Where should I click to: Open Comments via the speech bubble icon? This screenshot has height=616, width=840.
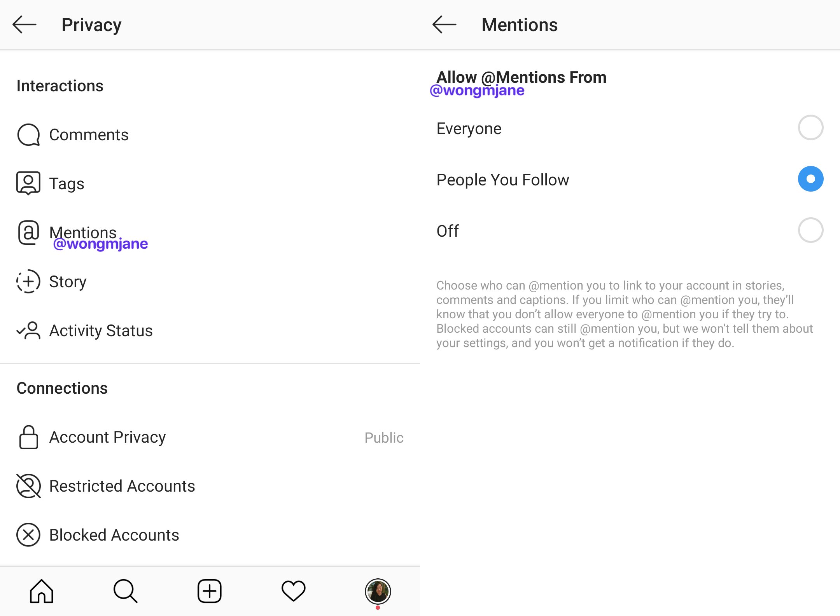pyautogui.click(x=28, y=135)
